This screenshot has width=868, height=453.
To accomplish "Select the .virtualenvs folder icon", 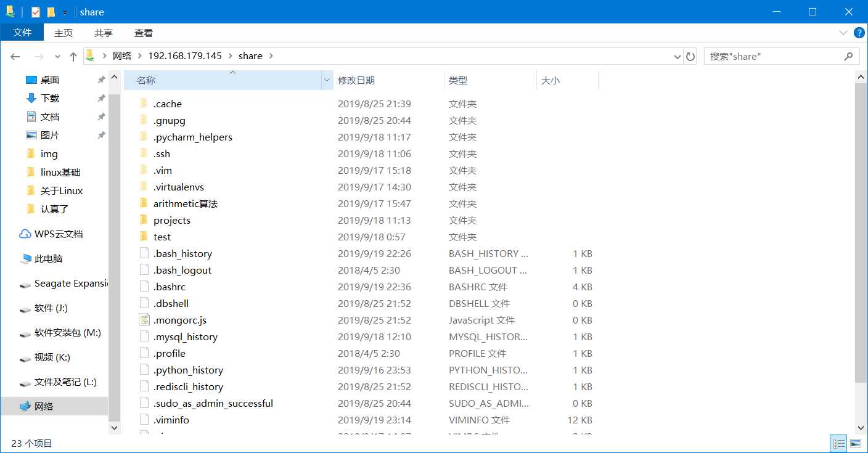I will coord(144,187).
